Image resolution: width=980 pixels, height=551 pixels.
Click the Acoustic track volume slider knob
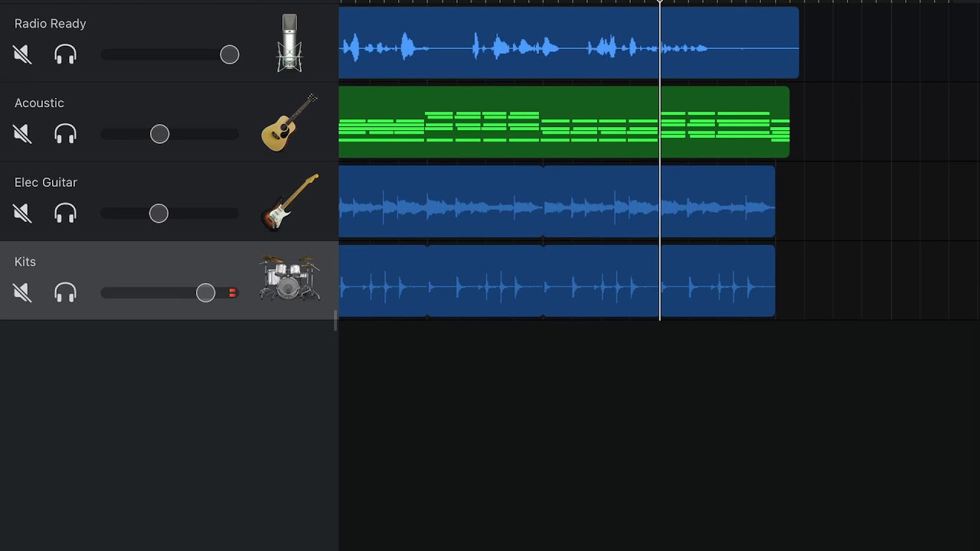pos(159,134)
